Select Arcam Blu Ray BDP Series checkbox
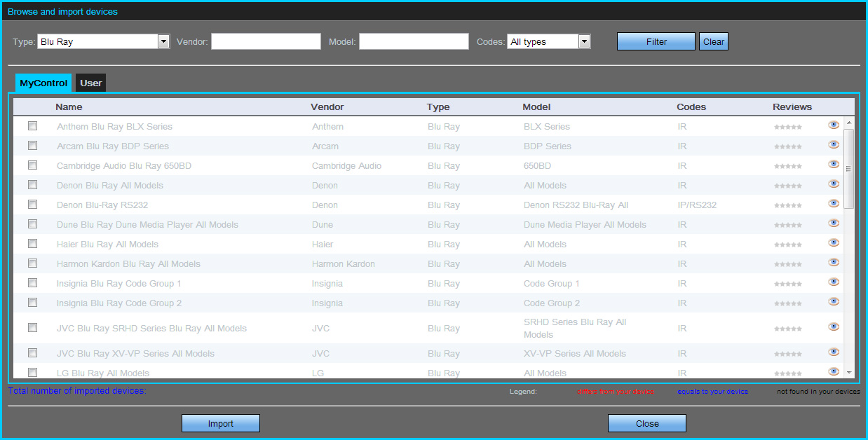This screenshot has height=440, width=868. [x=32, y=146]
